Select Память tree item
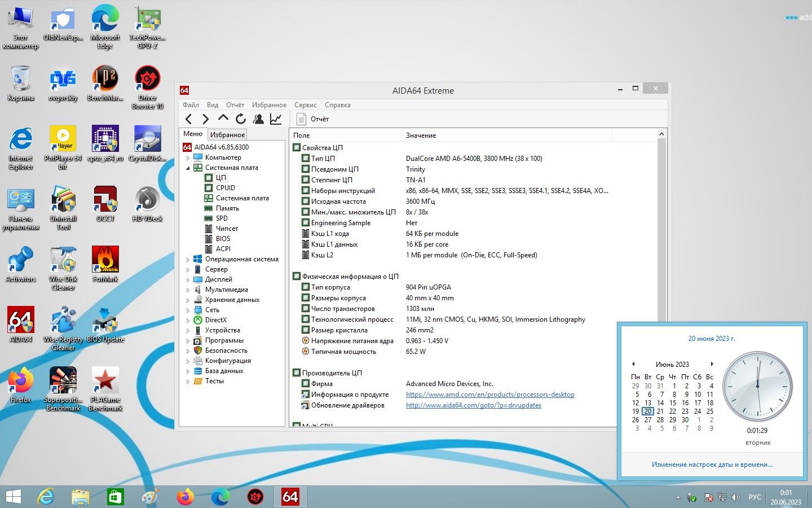Viewport: 812px width, 508px height. pyautogui.click(x=227, y=208)
